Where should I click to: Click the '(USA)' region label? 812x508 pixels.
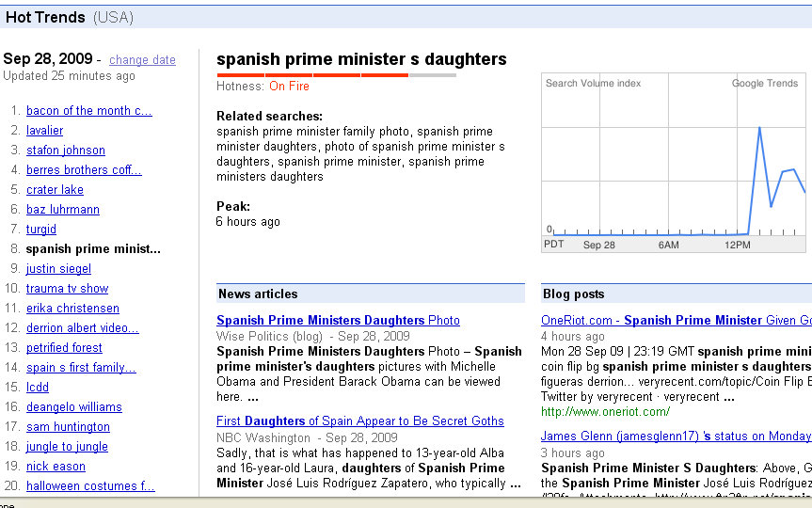pos(114,18)
